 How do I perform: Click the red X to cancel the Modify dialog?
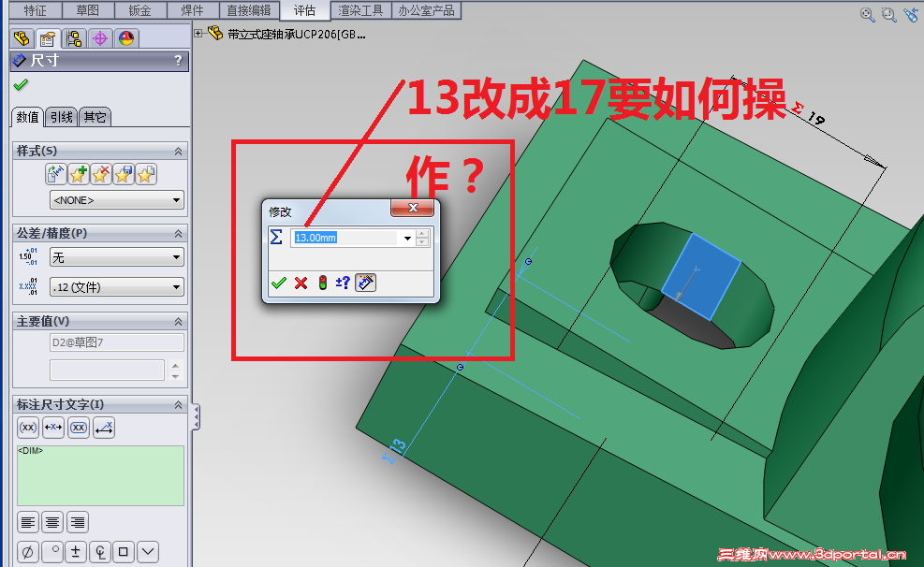click(300, 283)
